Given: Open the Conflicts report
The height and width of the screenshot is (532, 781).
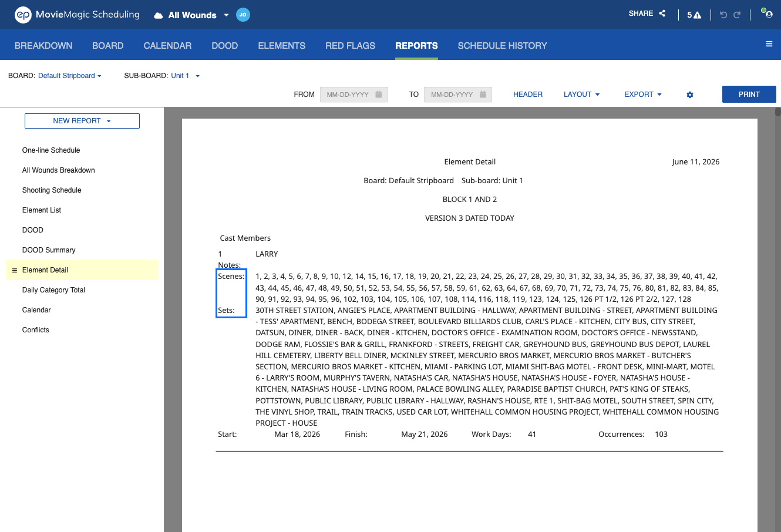Looking at the screenshot, I should (36, 330).
